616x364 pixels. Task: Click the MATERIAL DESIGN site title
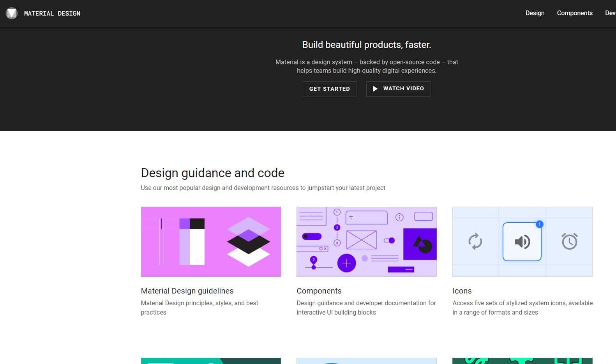tap(52, 13)
